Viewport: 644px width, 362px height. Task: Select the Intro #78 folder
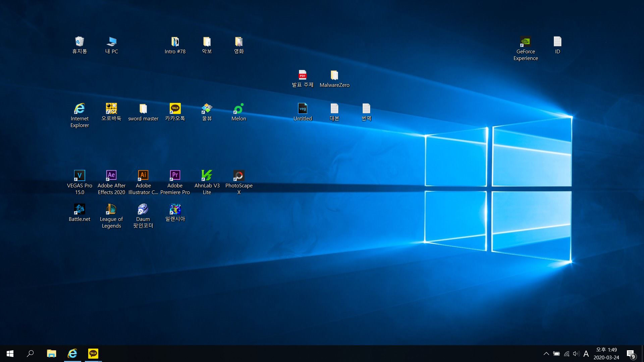point(175,45)
